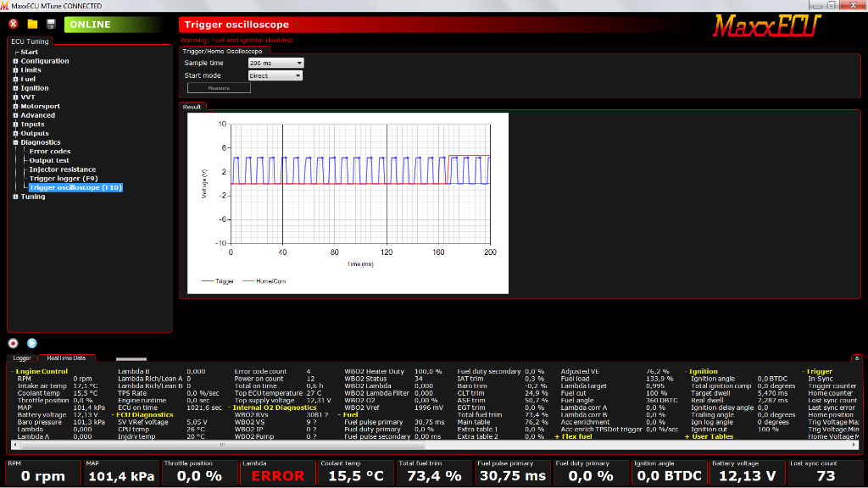Select Injector resistance in the tree
The image size is (868, 488).
[63, 169]
